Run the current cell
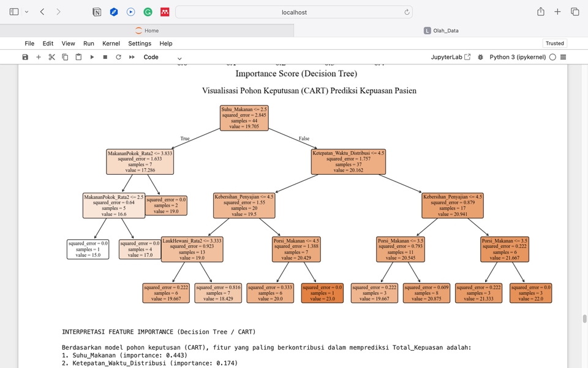Image resolution: width=588 pixels, height=368 pixels. (92, 57)
